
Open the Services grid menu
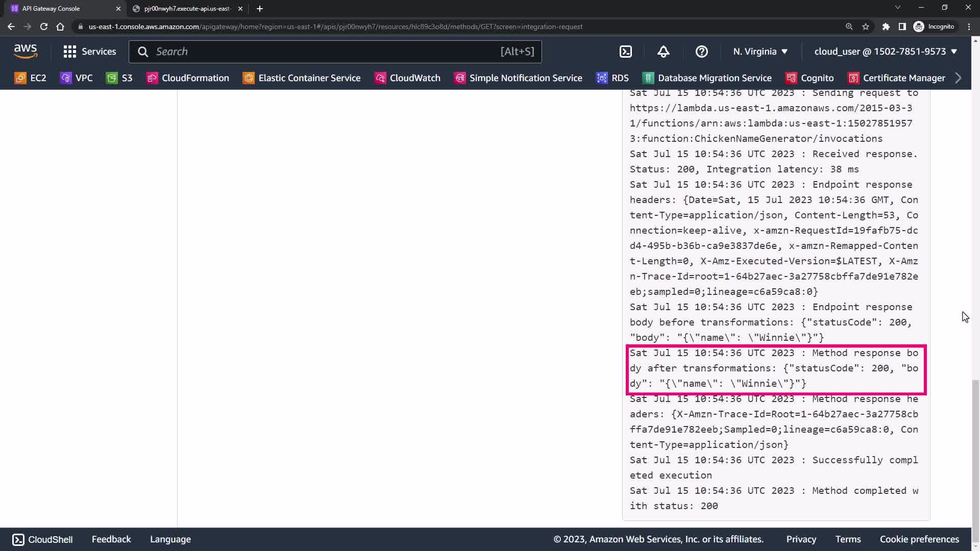tap(90, 52)
